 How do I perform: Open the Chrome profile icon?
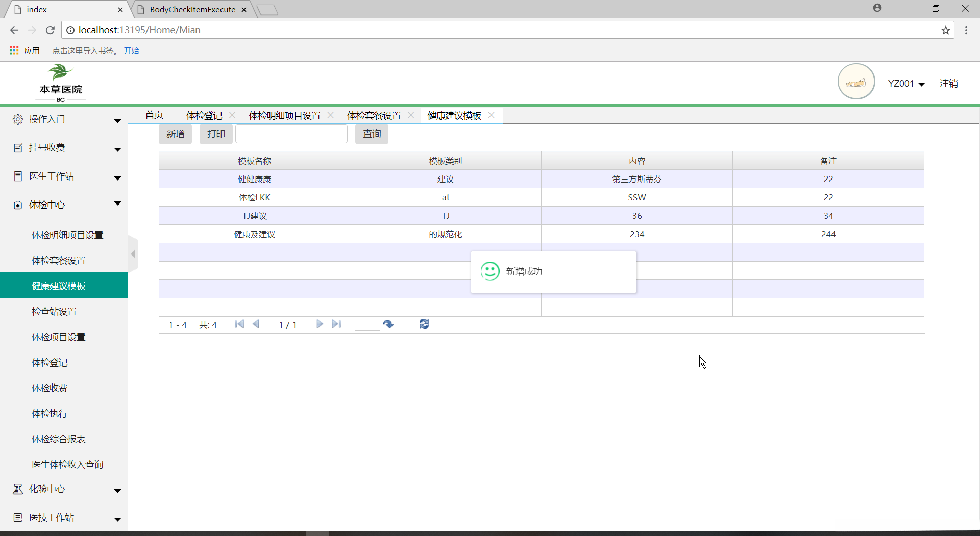point(877,8)
